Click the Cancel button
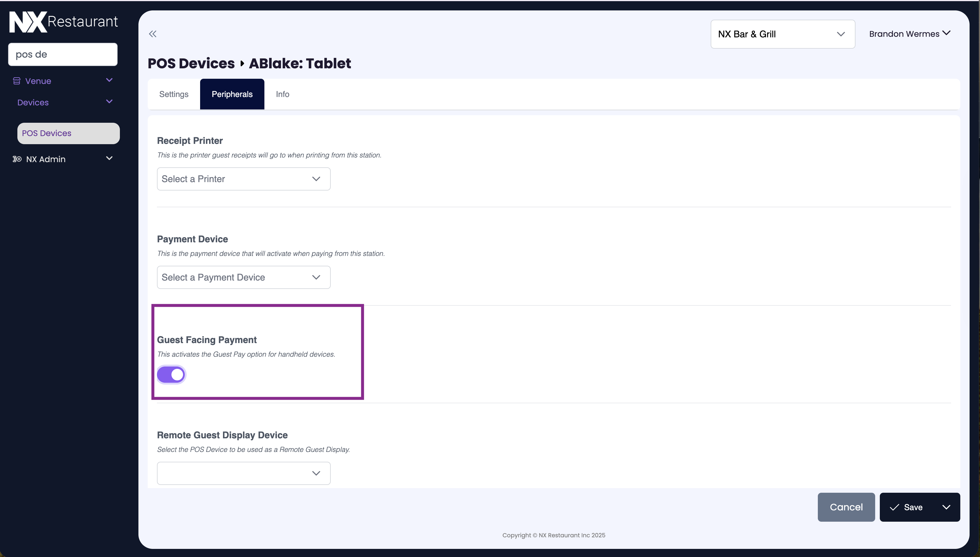The height and width of the screenshot is (557, 980). coord(846,507)
